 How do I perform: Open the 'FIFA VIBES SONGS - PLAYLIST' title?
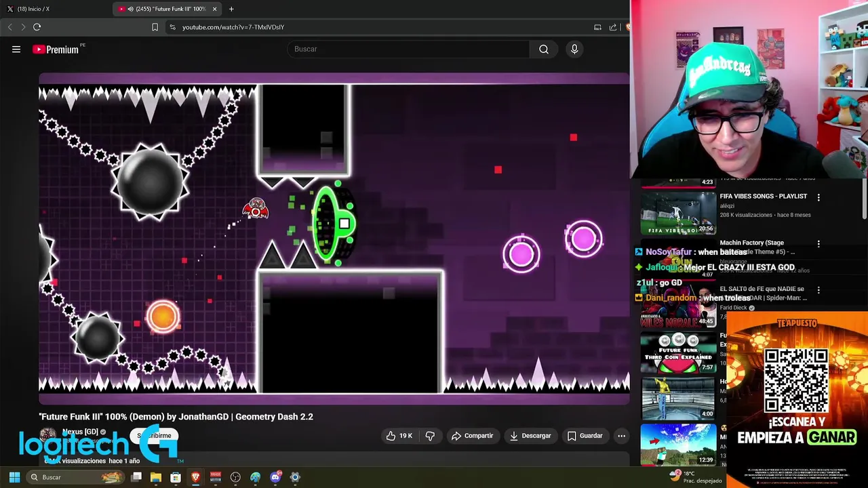click(764, 196)
